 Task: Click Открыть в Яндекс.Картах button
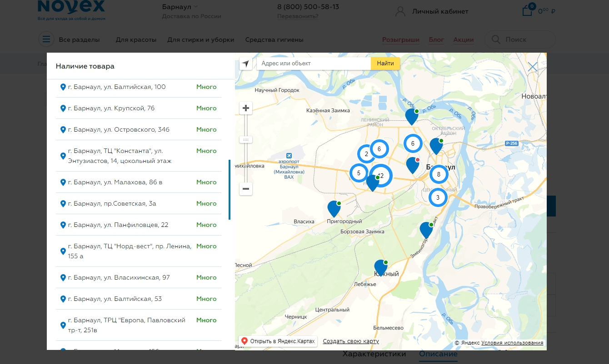tap(278, 341)
